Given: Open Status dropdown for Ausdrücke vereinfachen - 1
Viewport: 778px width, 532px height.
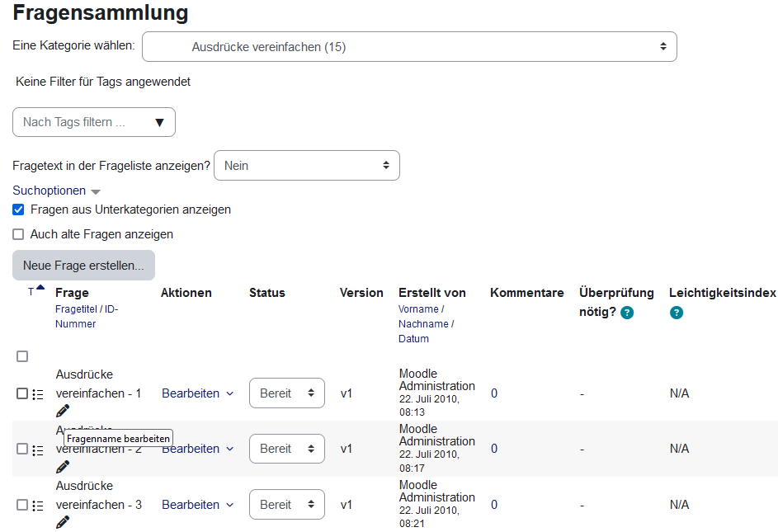Looking at the screenshot, I should point(286,393).
